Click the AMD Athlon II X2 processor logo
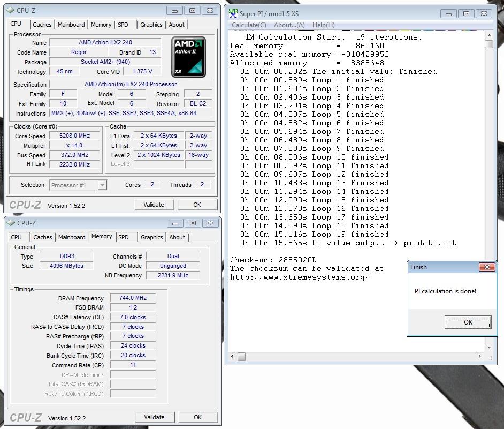This screenshot has height=429, width=504. point(188,57)
